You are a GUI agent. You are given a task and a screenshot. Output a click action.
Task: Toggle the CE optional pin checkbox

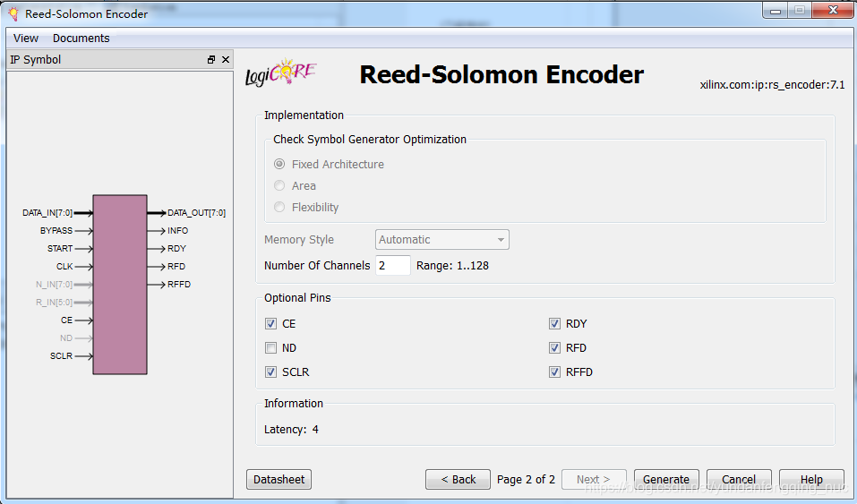tap(270, 323)
